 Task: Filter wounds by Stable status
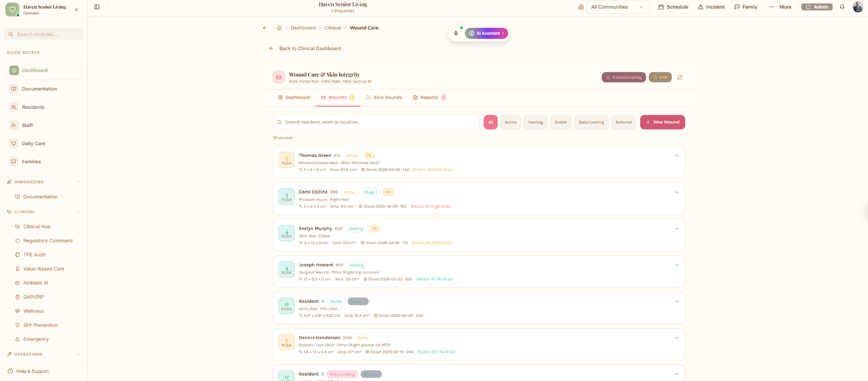[561, 122]
